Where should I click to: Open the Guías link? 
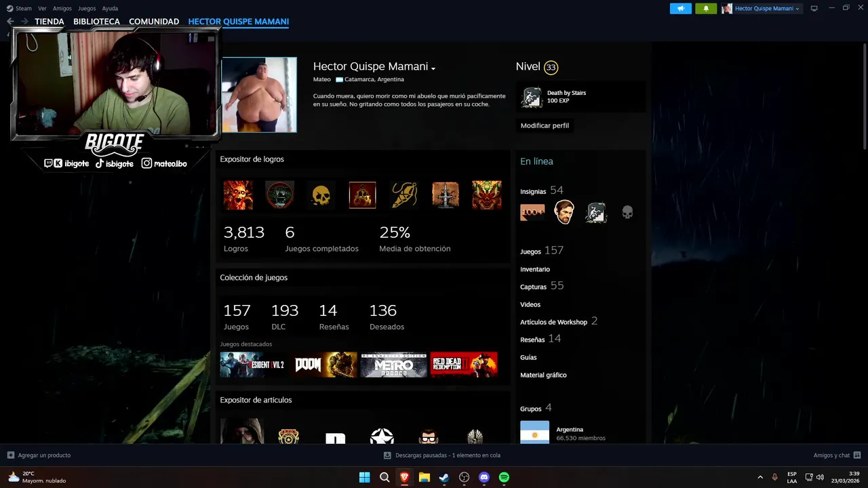point(528,357)
